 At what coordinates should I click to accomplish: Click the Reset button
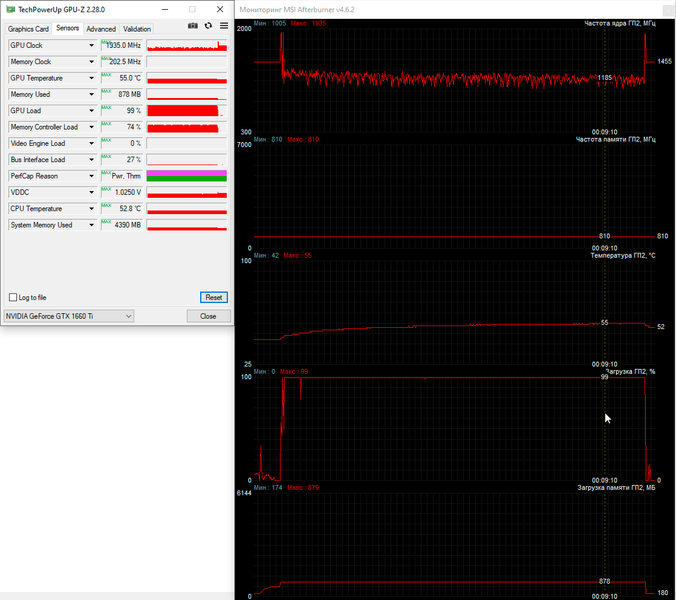pos(213,297)
